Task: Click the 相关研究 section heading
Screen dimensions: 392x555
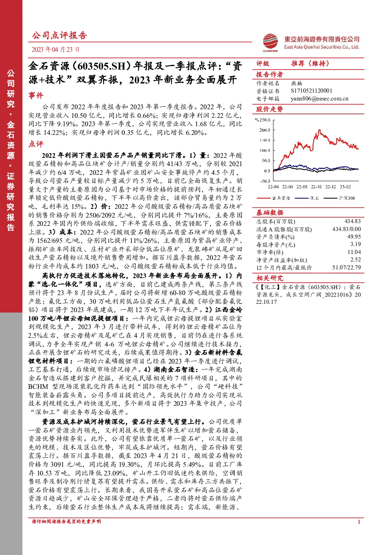Action: (269, 278)
